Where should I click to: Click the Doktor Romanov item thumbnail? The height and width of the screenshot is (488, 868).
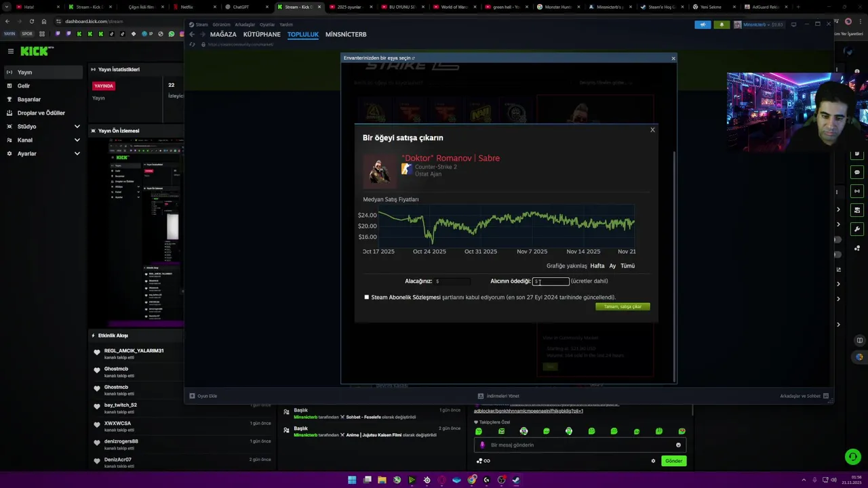[379, 169]
